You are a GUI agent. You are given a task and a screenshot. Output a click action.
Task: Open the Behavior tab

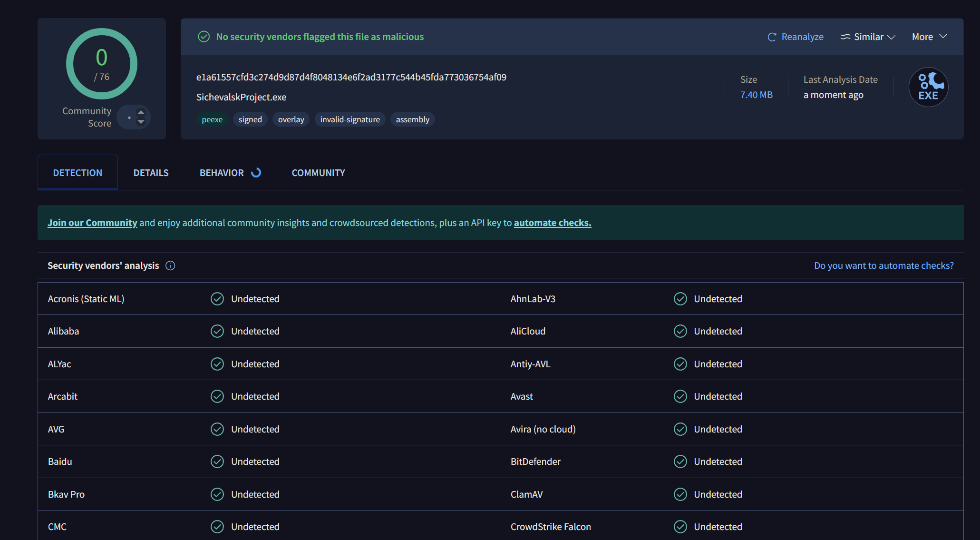[x=222, y=173]
